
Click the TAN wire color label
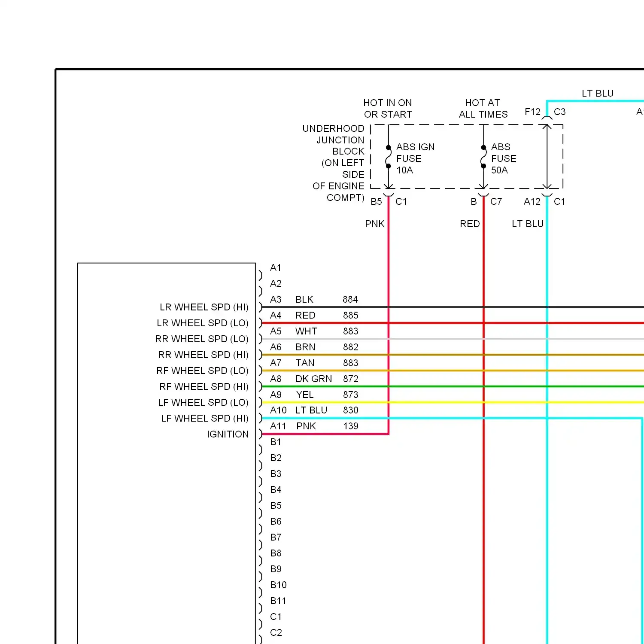pyautogui.click(x=305, y=363)
